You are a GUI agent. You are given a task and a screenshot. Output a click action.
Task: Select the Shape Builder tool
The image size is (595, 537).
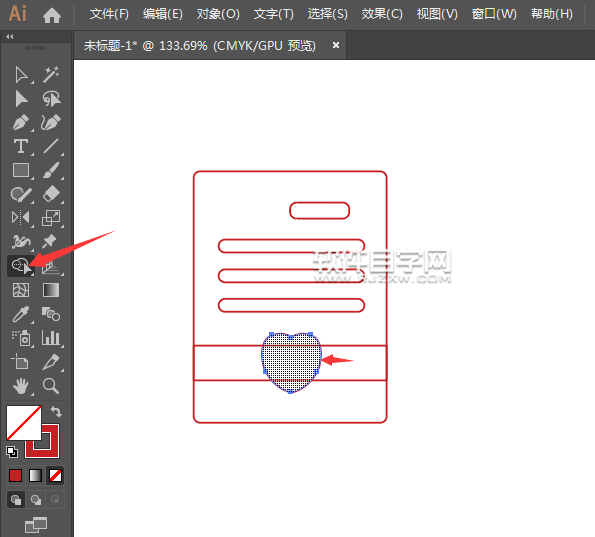point(21,266)
